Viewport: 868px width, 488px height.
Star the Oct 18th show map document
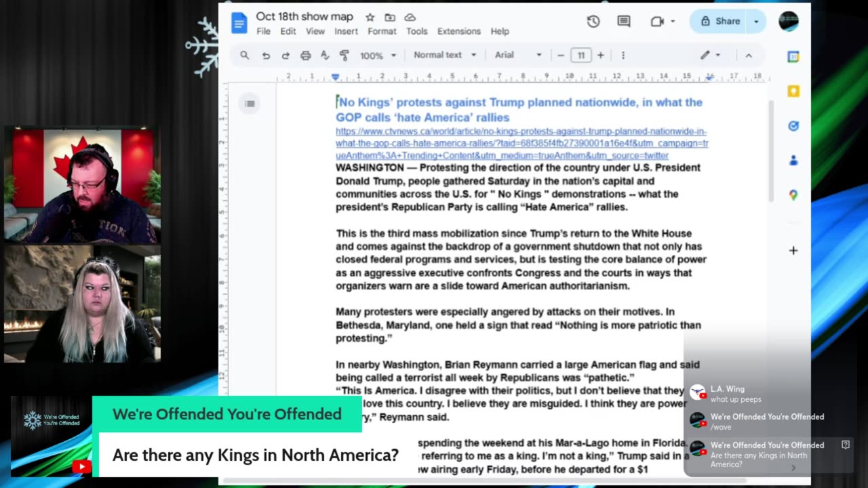click(x=370, y=18)
